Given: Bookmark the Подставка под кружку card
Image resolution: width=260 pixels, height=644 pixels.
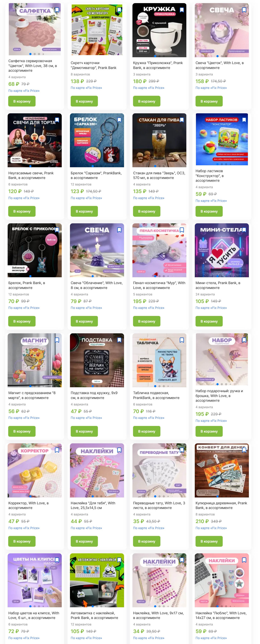Looking at the screenshot, I should click(x=119, y=340).
